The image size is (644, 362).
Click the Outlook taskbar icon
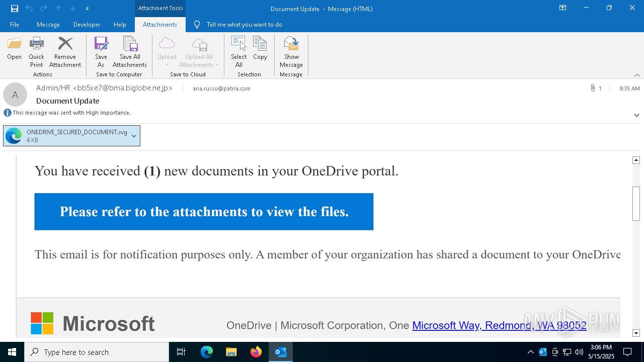pos(280,352)
